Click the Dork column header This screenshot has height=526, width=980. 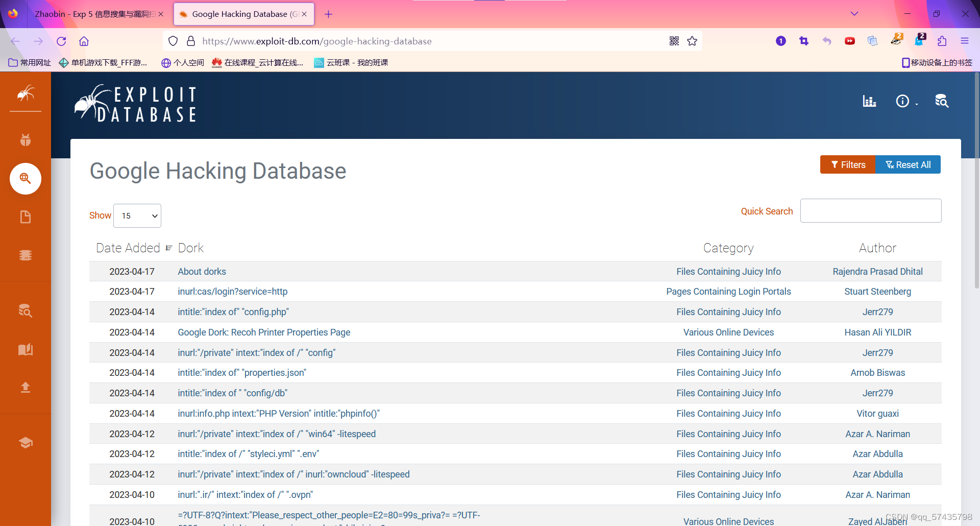coord(190,248)
